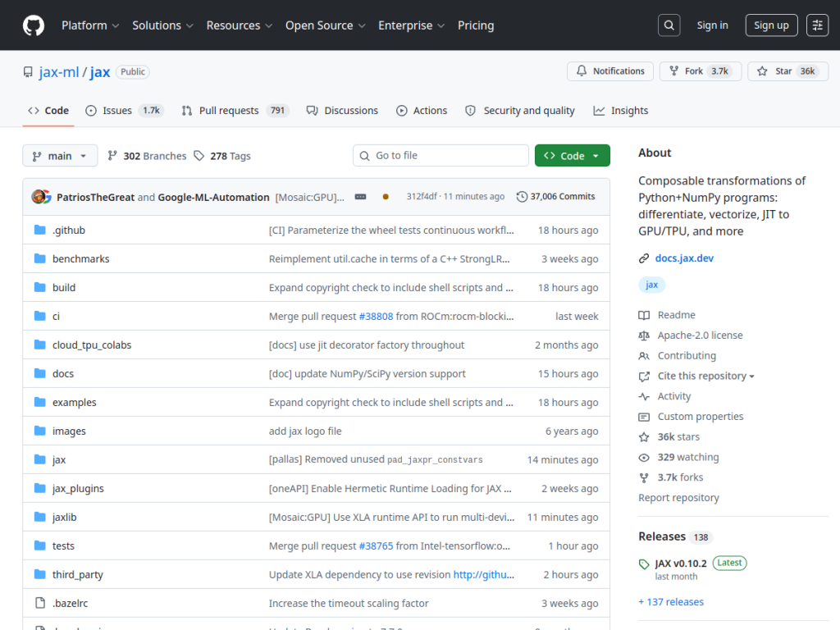Viewport: 840px width, 630px height.
Task: Click the repository icon beside jax-ml
Action: coord(28,72)
